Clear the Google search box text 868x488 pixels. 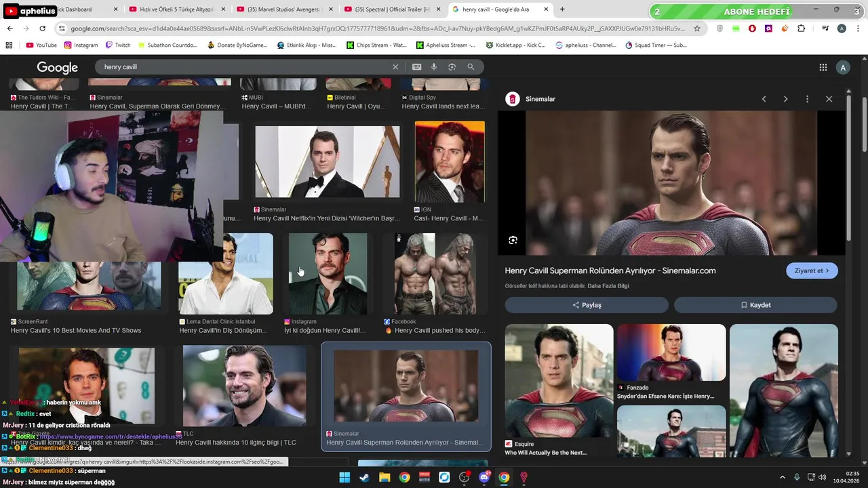coord(395,67)
